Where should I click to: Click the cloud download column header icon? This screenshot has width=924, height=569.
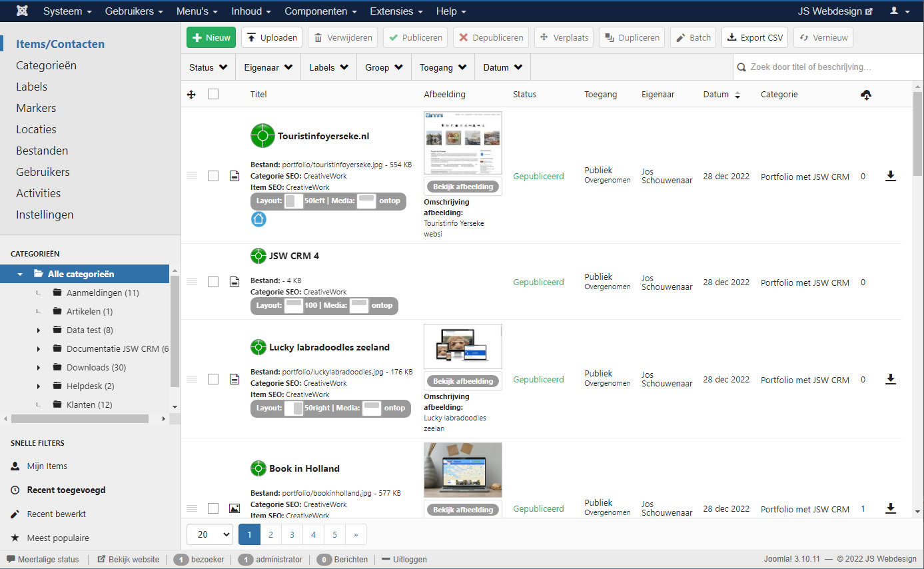(866, 95)
